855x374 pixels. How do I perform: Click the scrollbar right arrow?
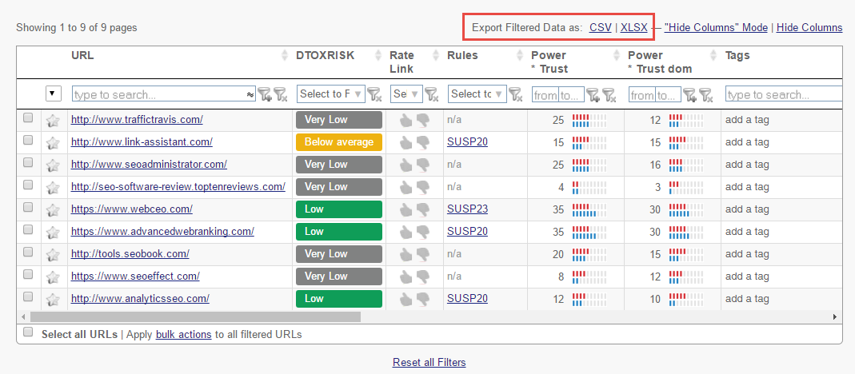pos(835,317)
